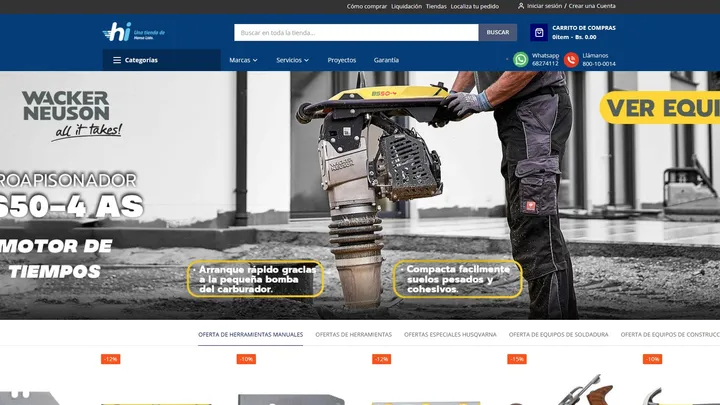This screenshot has width=720, height=405.
Task: Click Localiza tu pedido link
Action: (x=474, y=6)
